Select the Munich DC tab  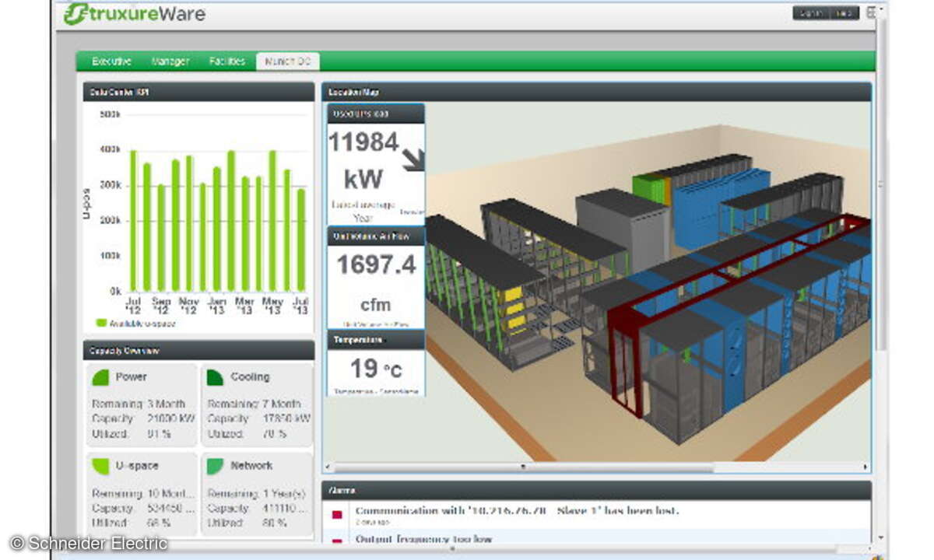pyautogui.click(x=287, y=61)
